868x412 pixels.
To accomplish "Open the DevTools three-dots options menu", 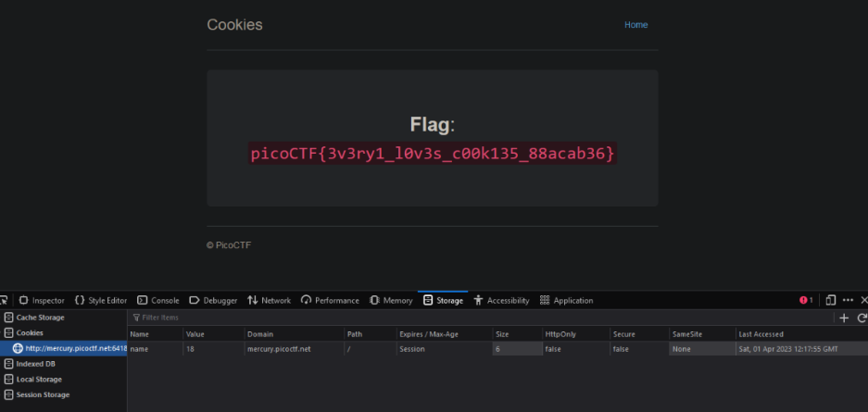I will 848,300.
